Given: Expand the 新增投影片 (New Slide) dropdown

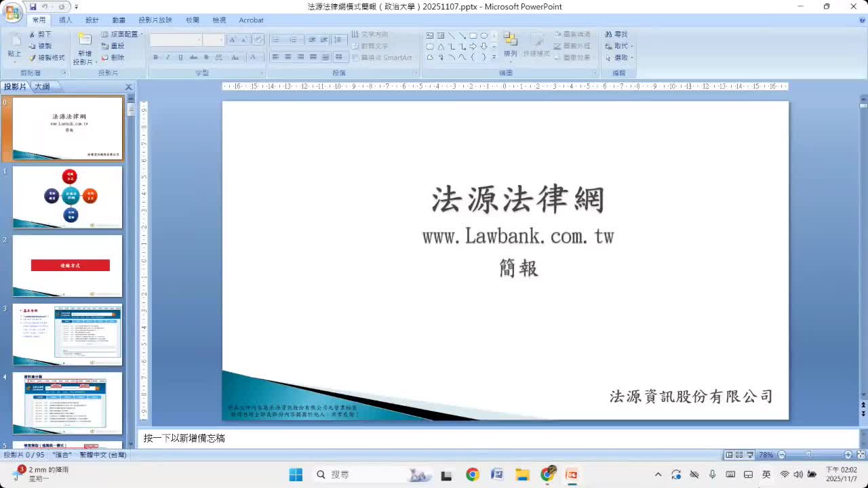Looking at the screenshot, I should tap(96, 62).
